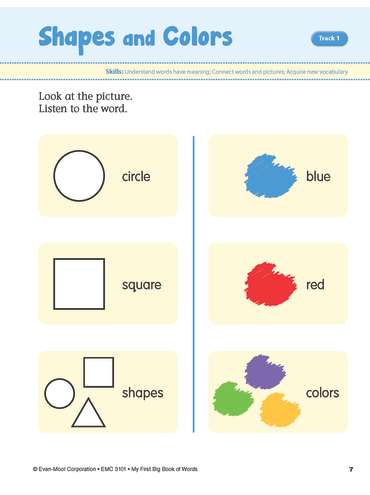The height and width of the screenshot is (495, 370).
Task: Click the word "square"
Action: coord(142,285)
